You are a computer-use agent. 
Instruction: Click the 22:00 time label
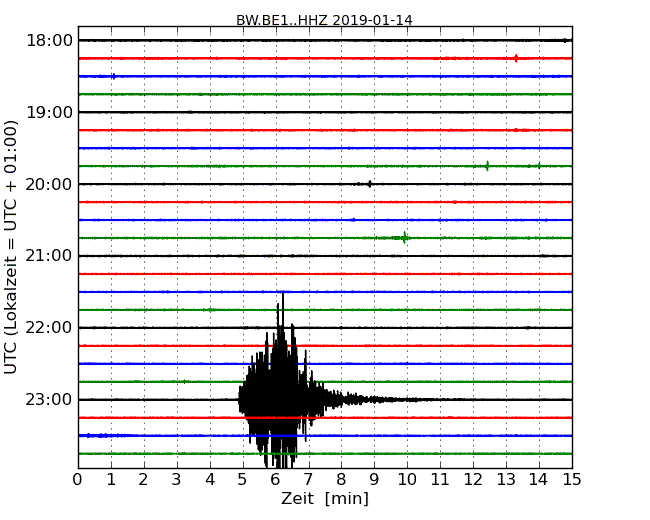[49, 328]
